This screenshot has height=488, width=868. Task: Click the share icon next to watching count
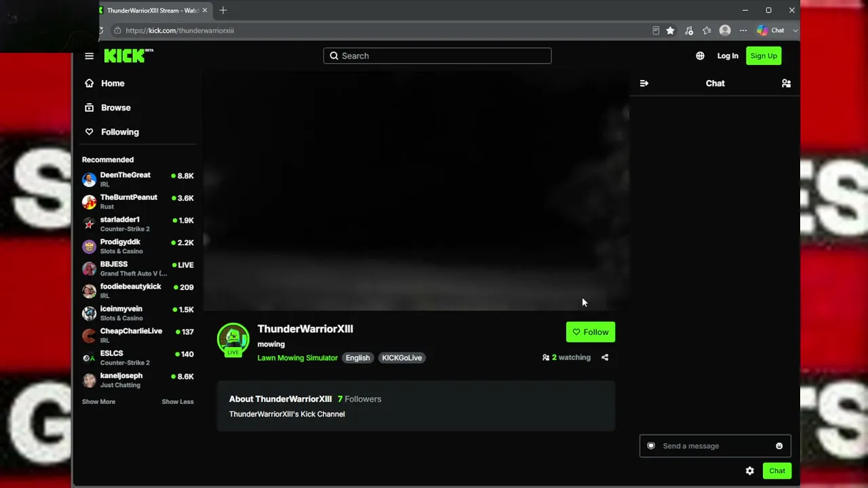click(605, 358)
